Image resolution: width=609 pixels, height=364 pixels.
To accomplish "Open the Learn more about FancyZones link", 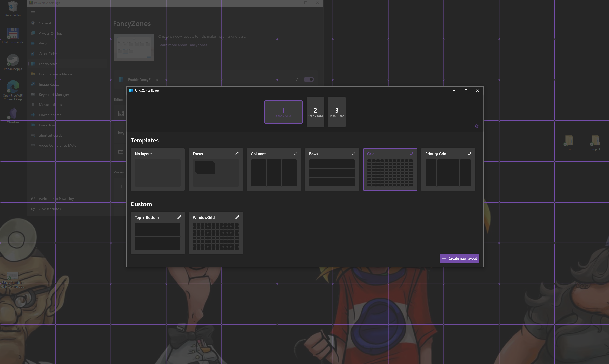I will pos(183,45).
